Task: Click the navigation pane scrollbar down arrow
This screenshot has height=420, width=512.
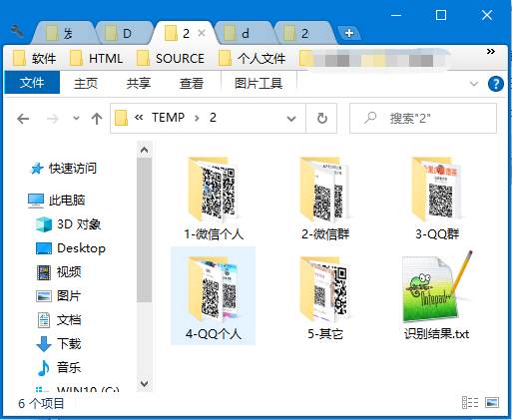Action: coord(144,384)
